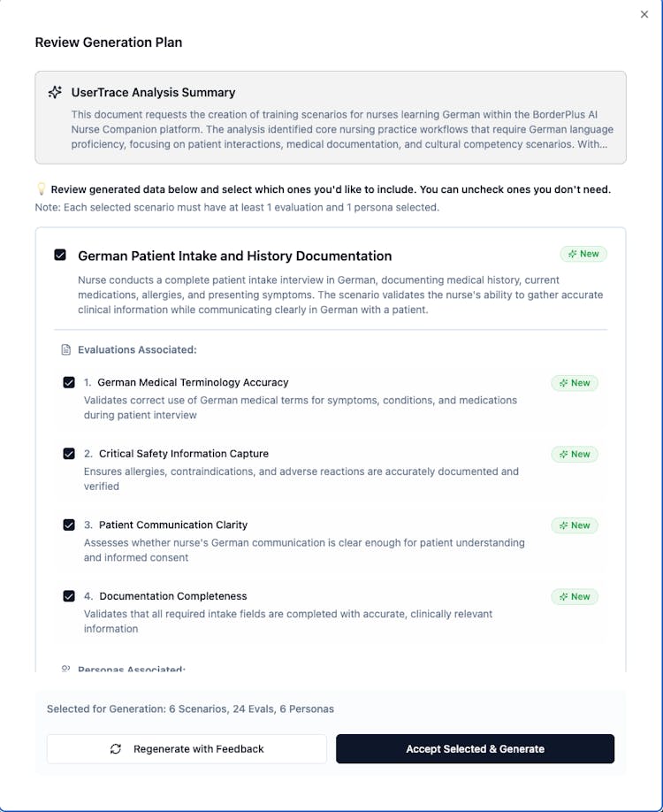
Task: Uncheck the German Patient Intake scenario checkbox
Action: pyautogui.click(x=60, y=255)
